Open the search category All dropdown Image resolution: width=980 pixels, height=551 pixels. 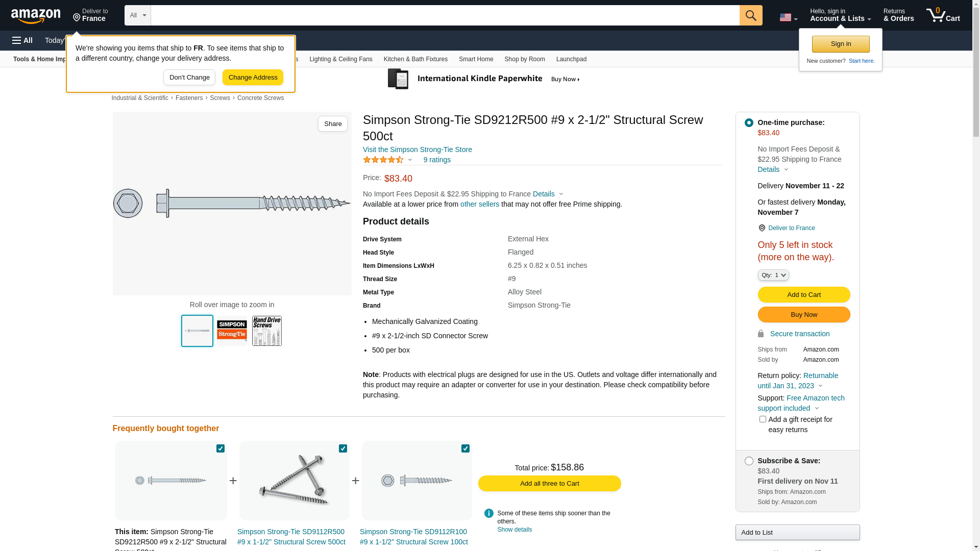click(x=138, y=15)
